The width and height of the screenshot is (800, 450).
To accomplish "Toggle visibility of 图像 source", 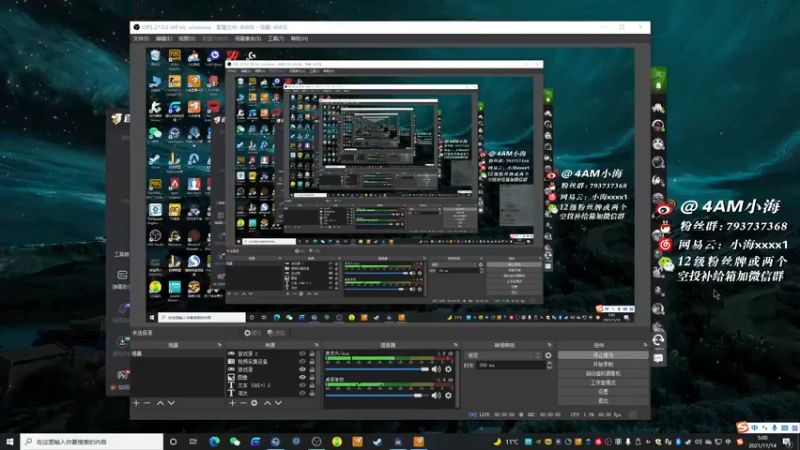I will 303,377.
